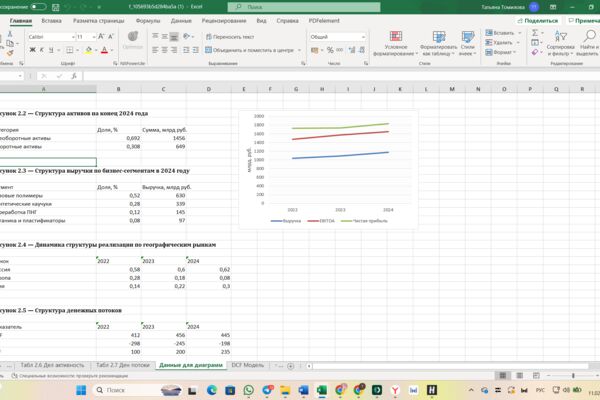Toggle Page Layout view in status bar

pos(520,376)
